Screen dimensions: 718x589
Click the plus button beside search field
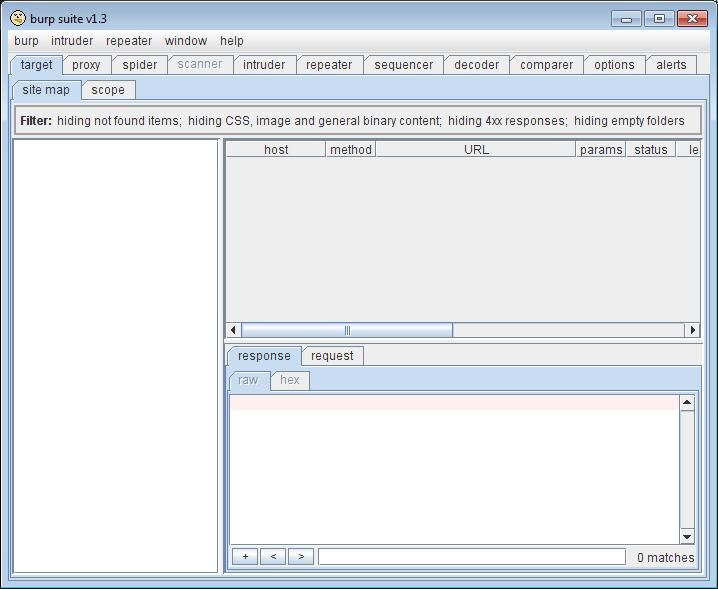click(244, 557)
